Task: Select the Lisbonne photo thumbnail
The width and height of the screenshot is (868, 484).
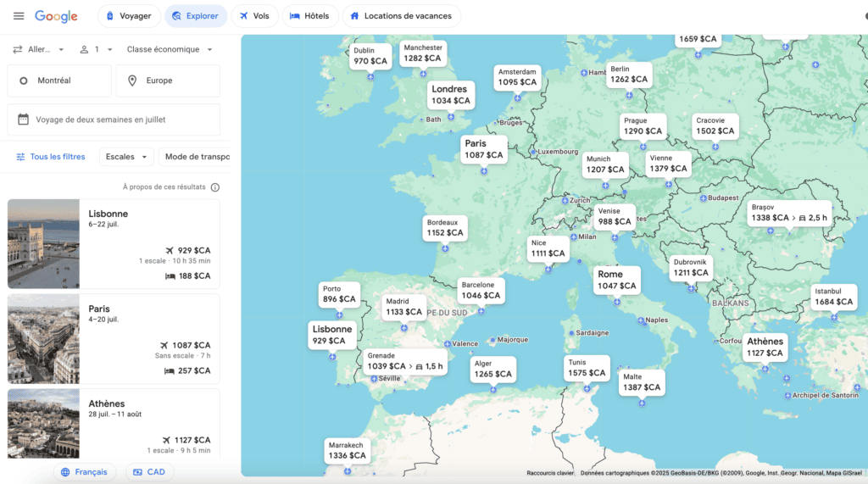Action: pos(43,244)
